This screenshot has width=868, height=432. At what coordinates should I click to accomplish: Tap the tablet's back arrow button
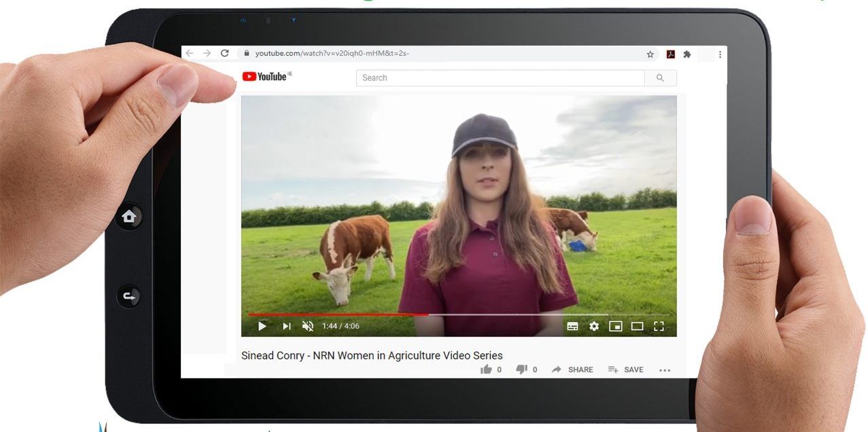[129, 296]
